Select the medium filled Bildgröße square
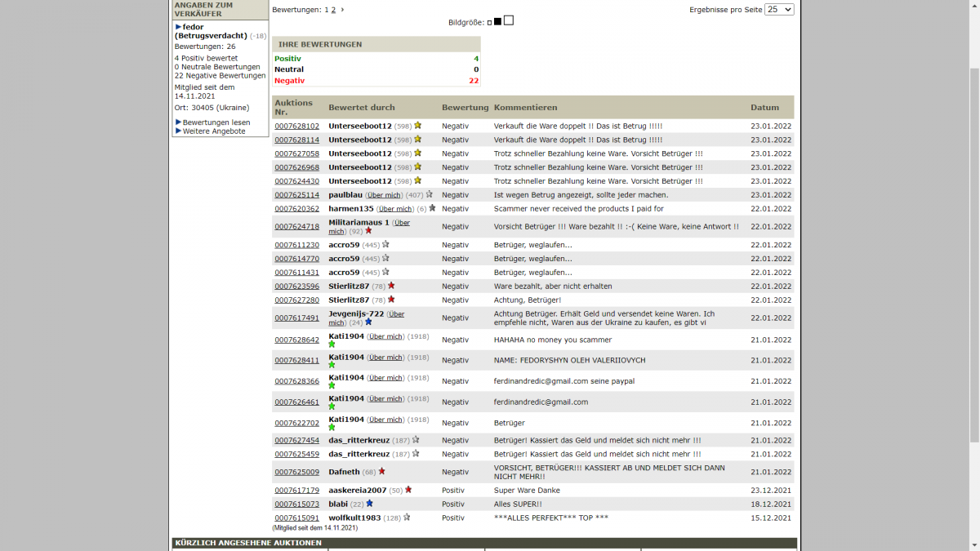 tap(497, 21)
